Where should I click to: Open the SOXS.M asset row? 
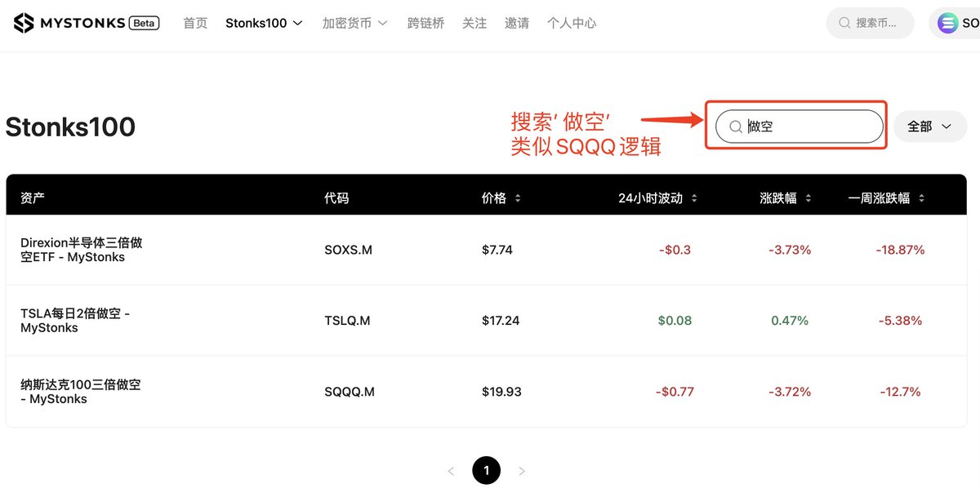(x=486, y=250)
